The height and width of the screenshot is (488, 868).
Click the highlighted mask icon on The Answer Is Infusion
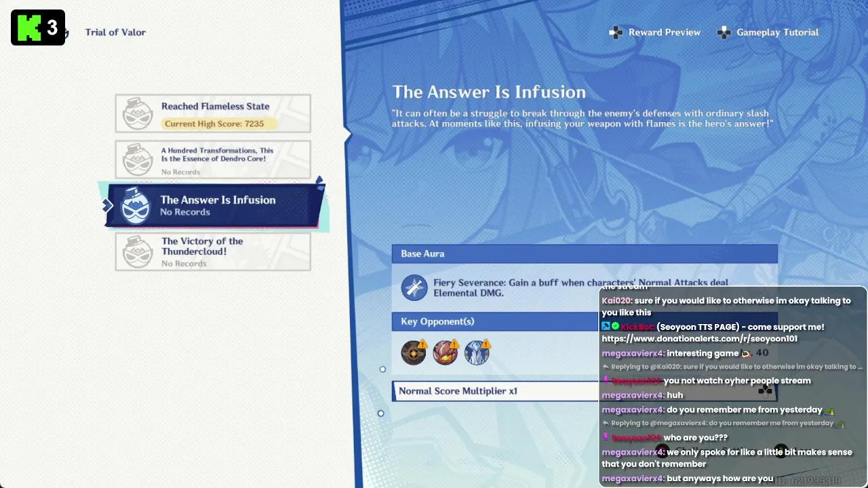point(136,206)
